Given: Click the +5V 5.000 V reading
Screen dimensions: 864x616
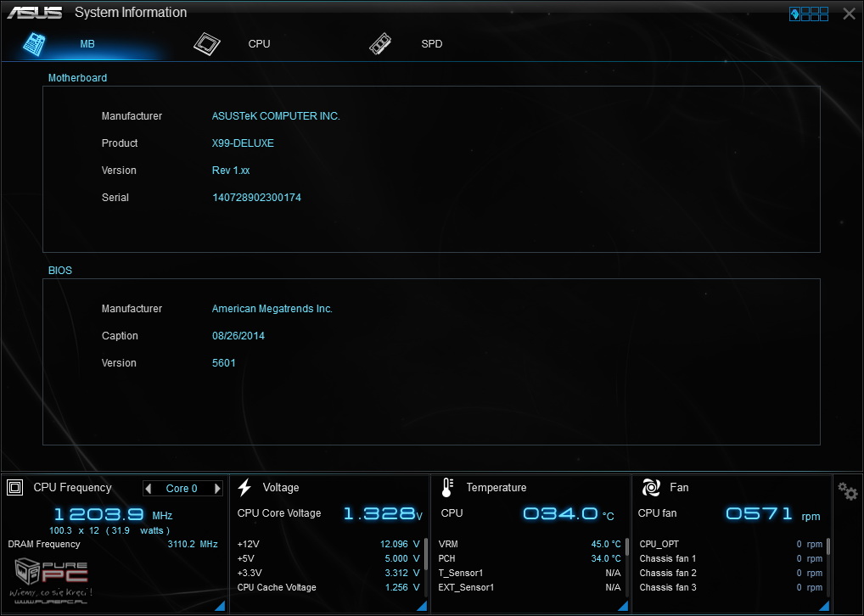Looking at the screenshot, I should [402, 558].
